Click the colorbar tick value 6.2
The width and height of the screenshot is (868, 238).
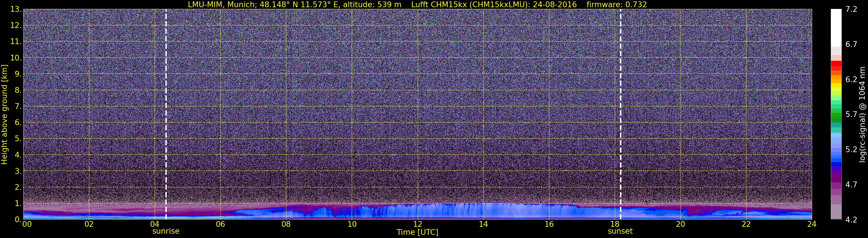coord(852,79)
